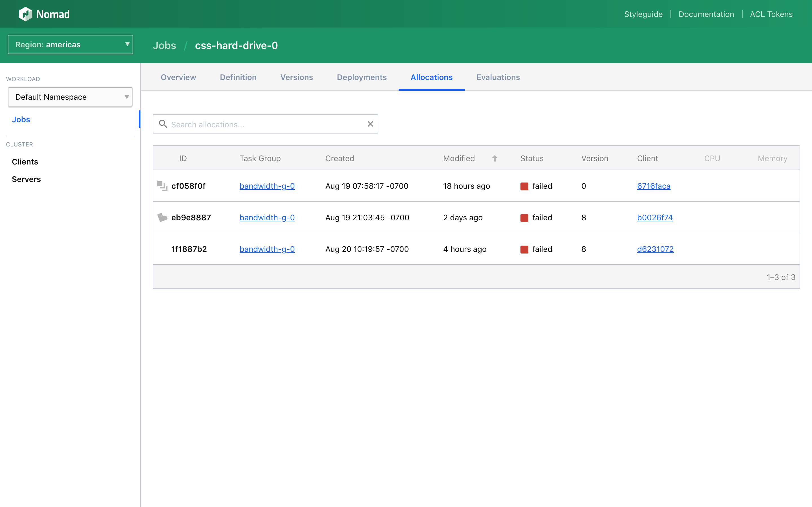Click the rescheduled icon beside cf058f0f
812x507 pixels.
coord(162,186)
